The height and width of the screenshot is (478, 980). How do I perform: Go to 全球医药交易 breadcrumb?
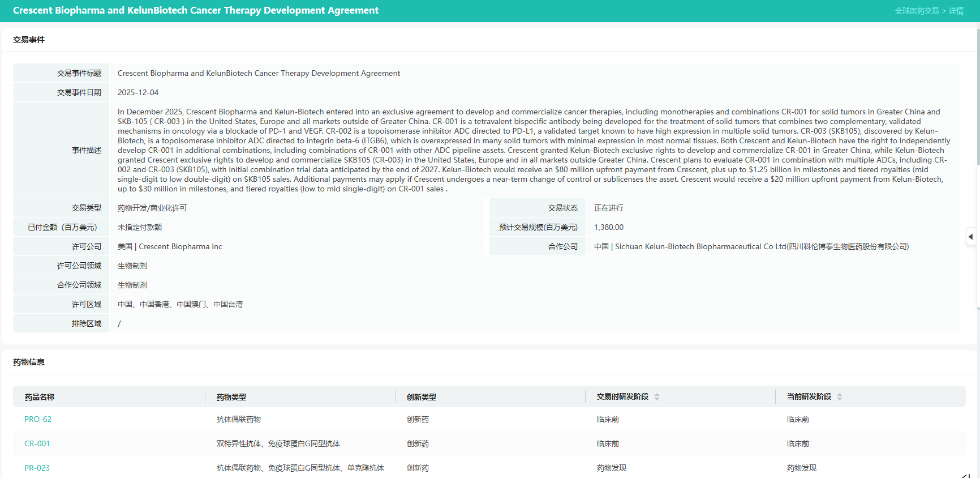pyautogui.click(x=917, y=11)
